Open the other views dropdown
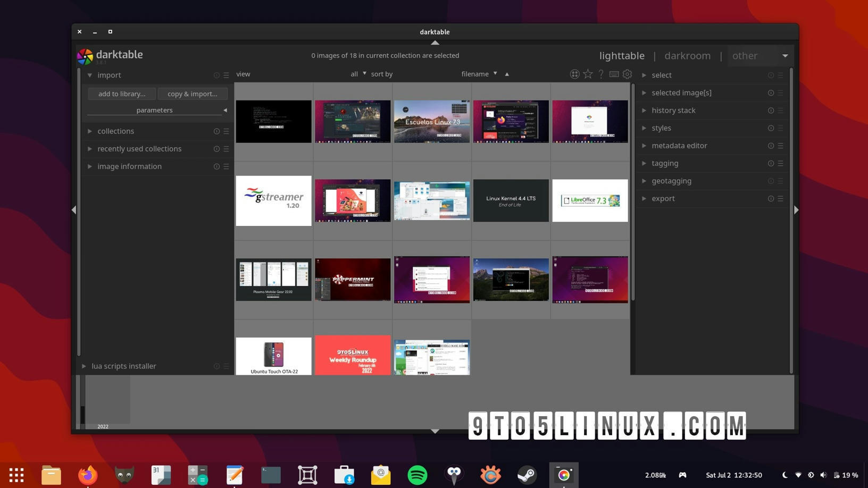Viewport: 868px width, 488px height. [784, 56]
